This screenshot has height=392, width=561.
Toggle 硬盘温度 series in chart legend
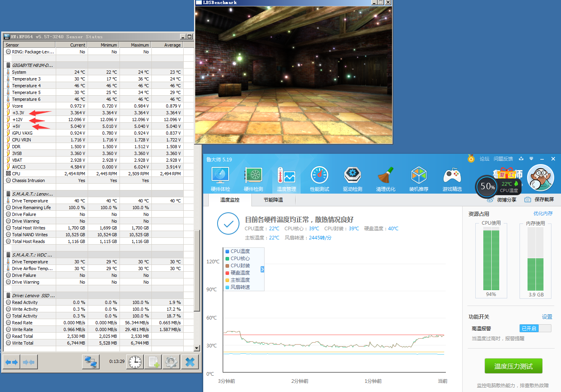(x=237, y=273)
